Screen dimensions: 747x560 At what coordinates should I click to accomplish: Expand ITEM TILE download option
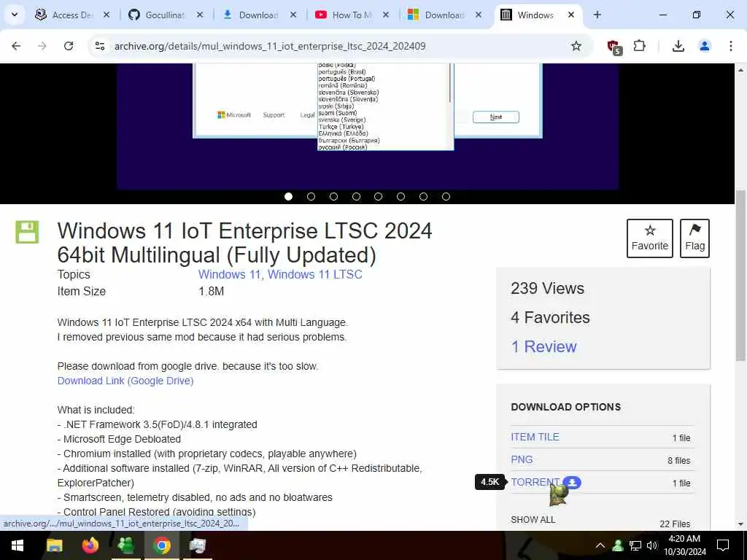535,437
